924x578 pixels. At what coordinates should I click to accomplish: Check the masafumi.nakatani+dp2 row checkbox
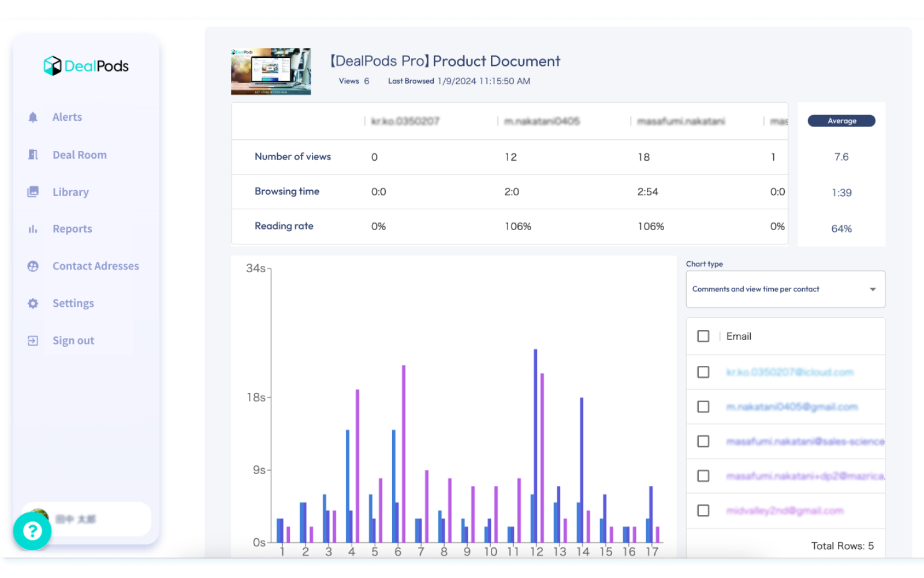click(703, 476)
